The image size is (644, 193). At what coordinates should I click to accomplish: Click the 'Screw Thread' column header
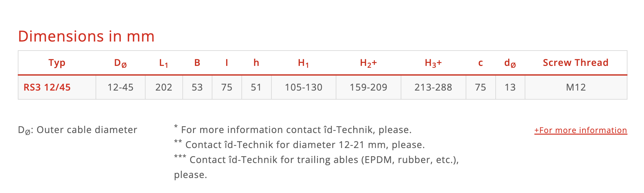pyautogui.click(x=575, y=63)
